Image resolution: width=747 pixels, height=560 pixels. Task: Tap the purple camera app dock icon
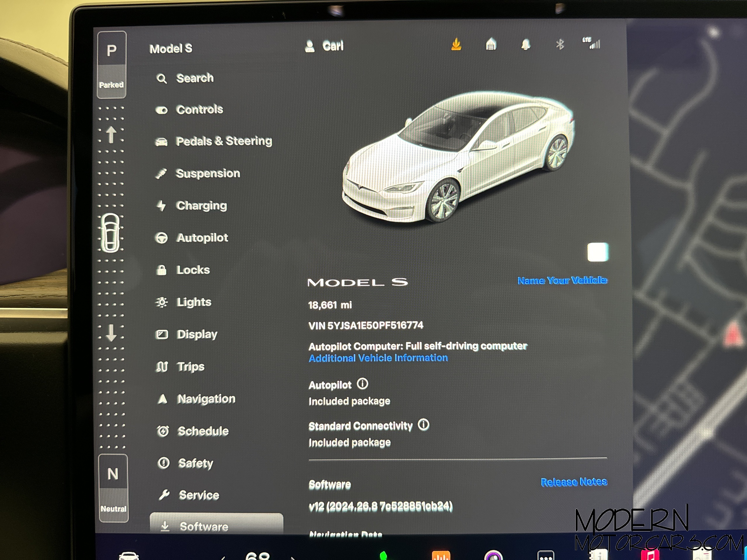[493, 555]
